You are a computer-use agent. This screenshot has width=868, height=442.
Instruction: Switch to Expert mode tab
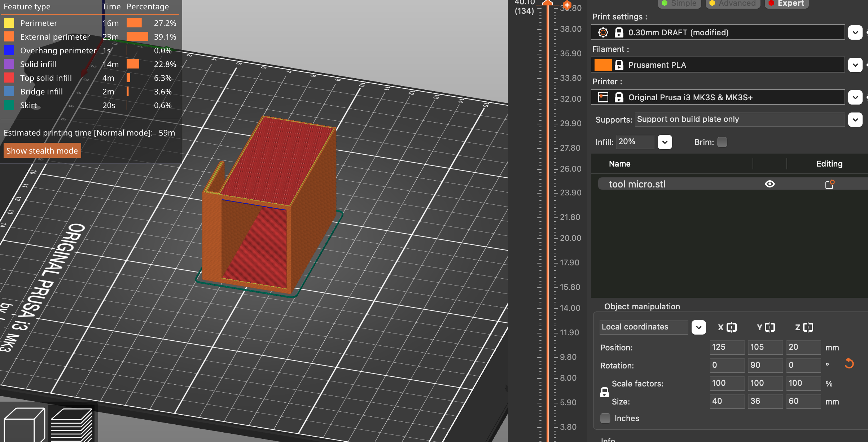[786, 4]
